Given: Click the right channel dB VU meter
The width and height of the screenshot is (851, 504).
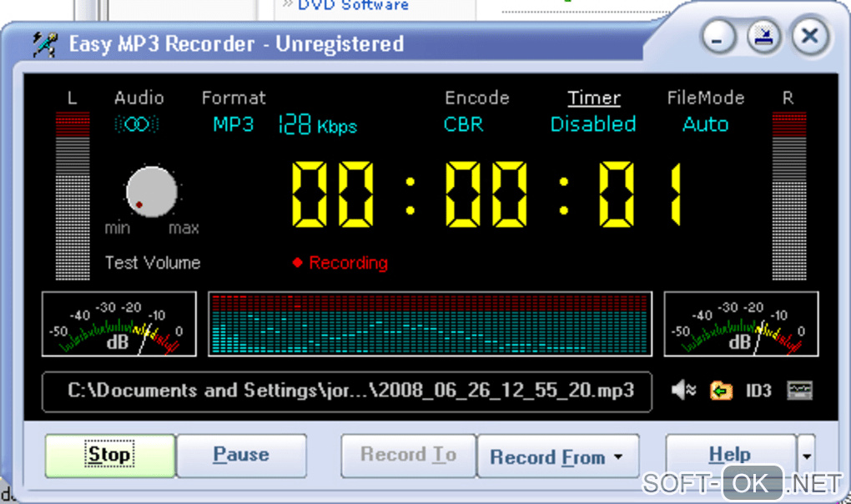Looking at the screenshot, I should tap(741, 324).
